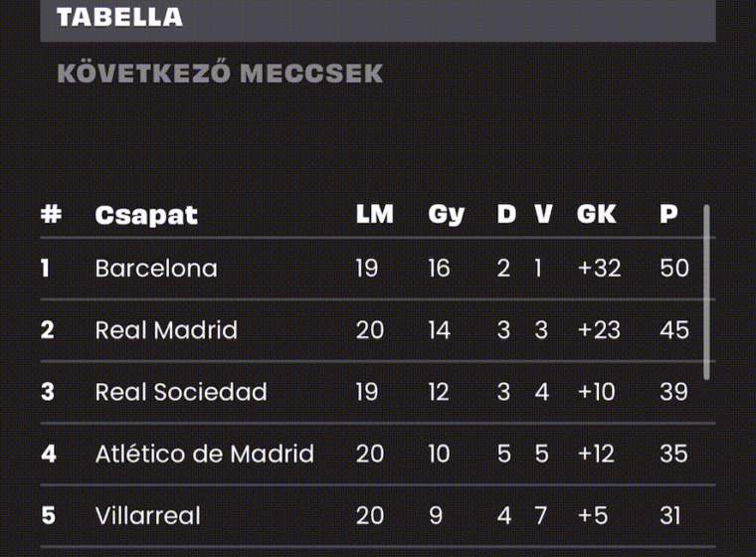The height and width of the screenshot is (557, 756).
Task: Click rank number 3 in standings
Action: [48, 392]
